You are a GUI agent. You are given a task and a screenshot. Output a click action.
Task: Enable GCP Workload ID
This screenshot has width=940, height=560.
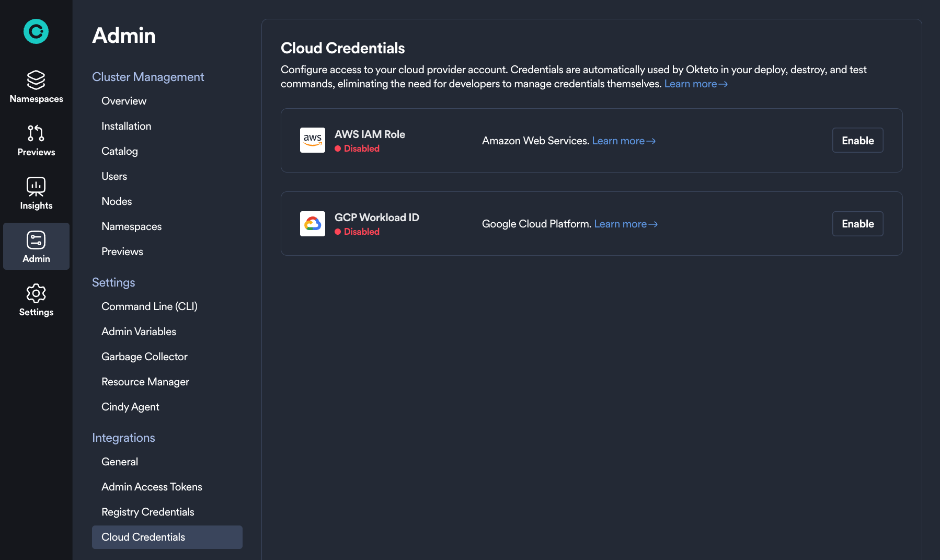tap(857, 223)
